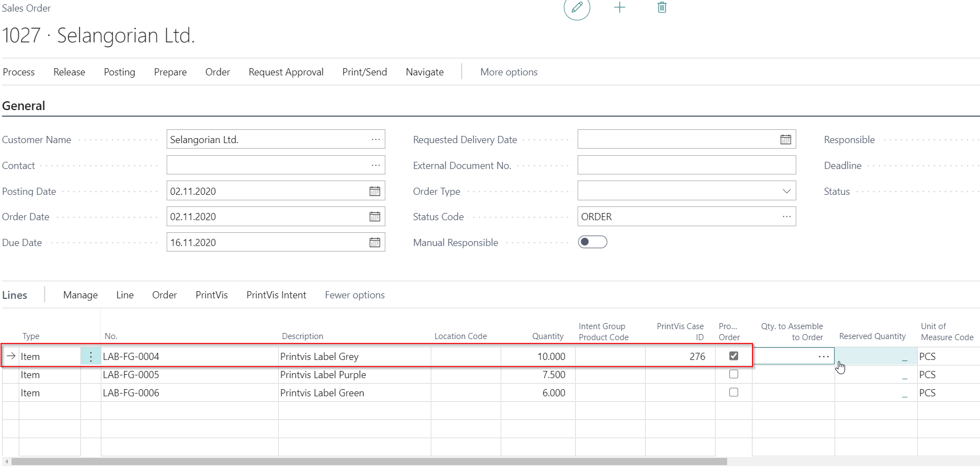Click lookup ellipsis in Customer Name field
This screenshot has height=475, width=980.
pos(376,139)
